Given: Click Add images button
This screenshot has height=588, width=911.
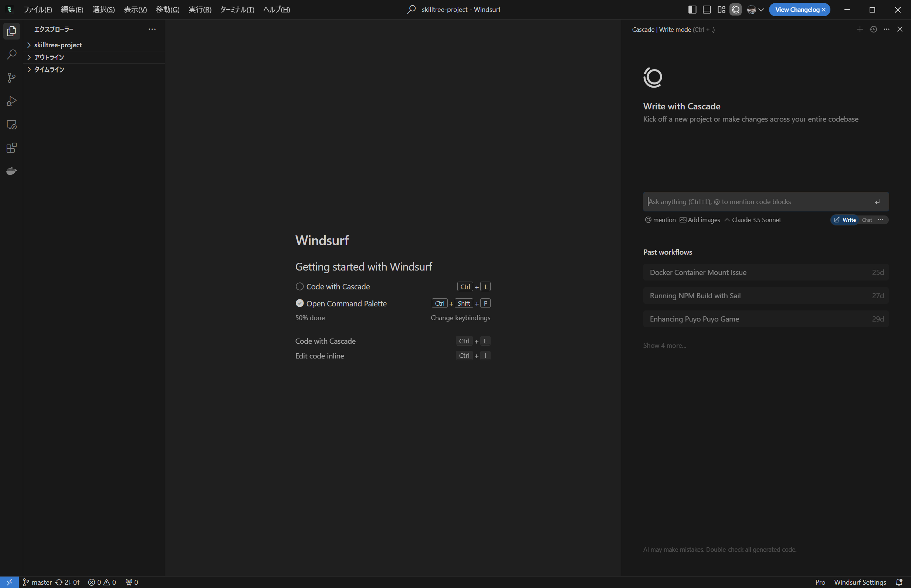Looking at the screenshot, I should tap(700, 220).
